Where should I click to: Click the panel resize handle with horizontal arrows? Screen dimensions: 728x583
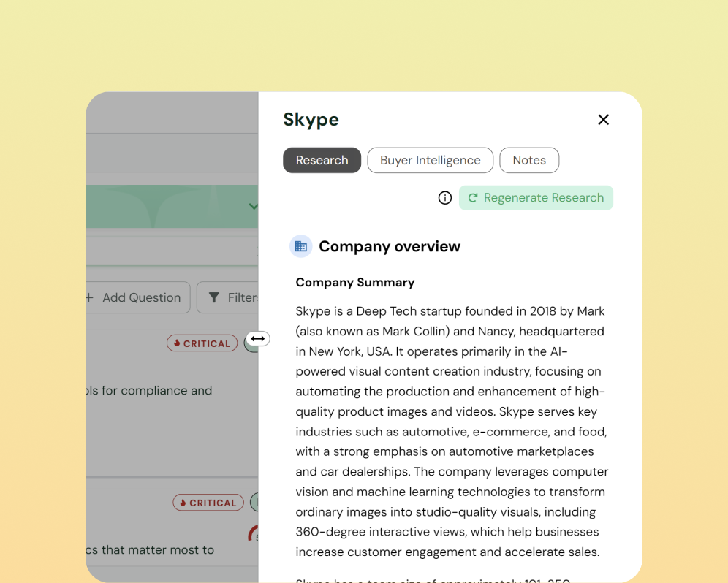point(258,339)
